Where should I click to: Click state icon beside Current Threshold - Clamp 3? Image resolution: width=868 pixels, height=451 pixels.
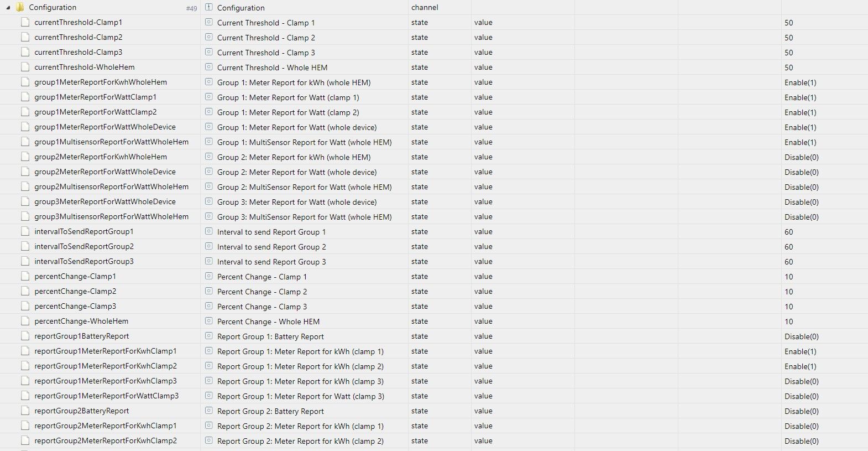(x=208, y=52)
